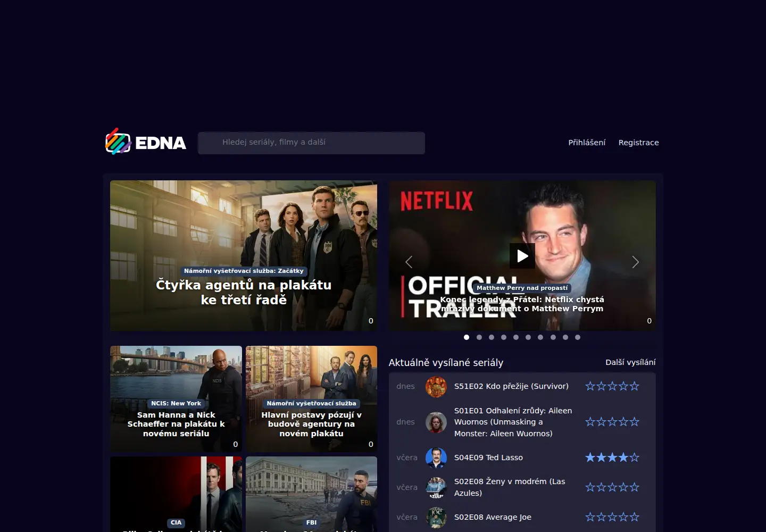Select the eighth carousel dot
The height and width of the screenshot is (532, 766).
click(x=553, y=337)
